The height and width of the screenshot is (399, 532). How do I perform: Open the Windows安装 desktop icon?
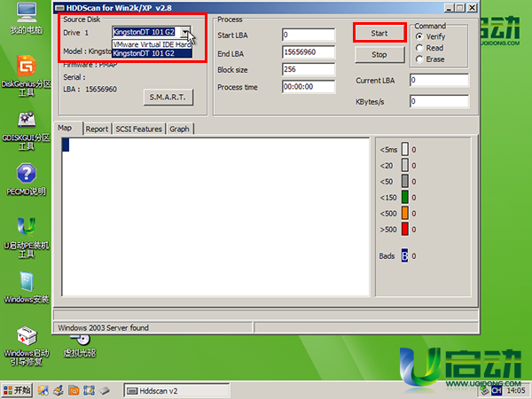[x=27, y=287]
